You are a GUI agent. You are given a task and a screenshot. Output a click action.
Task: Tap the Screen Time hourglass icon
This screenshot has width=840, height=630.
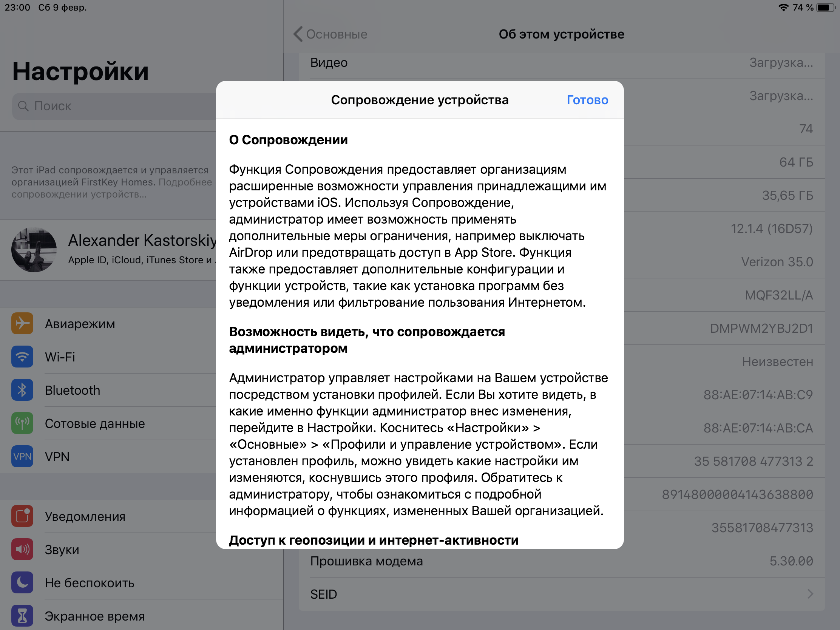coord(22,616)
